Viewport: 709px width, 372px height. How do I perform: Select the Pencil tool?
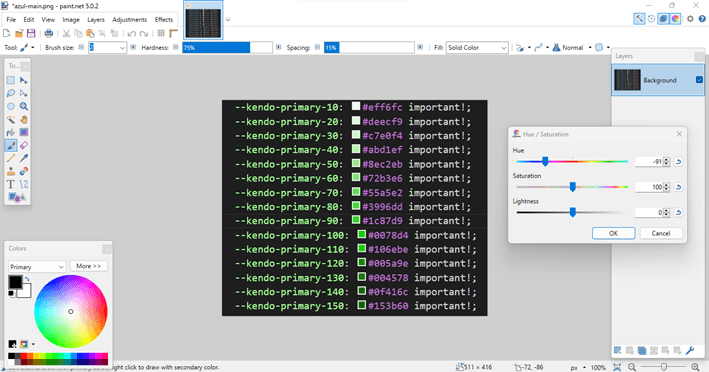click(11, 158)
